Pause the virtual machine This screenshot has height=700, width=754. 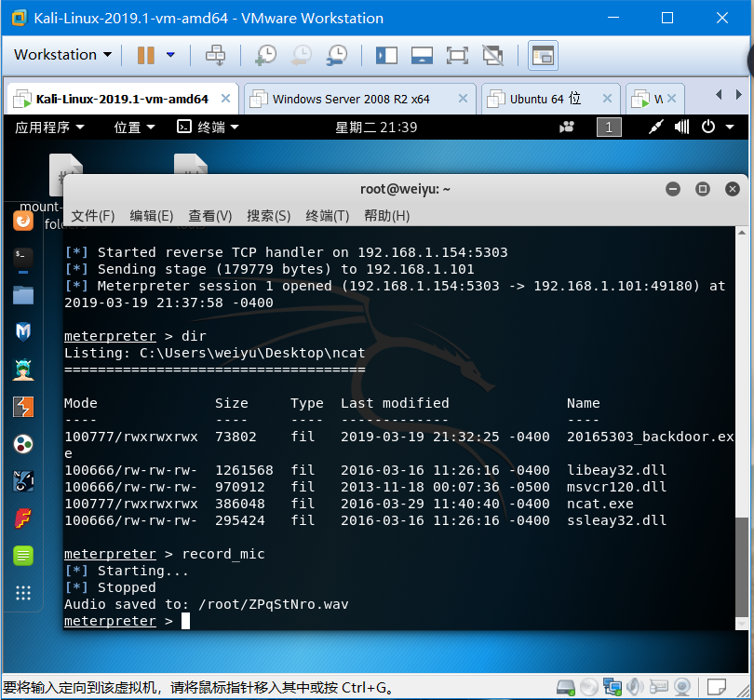point(146,55)
